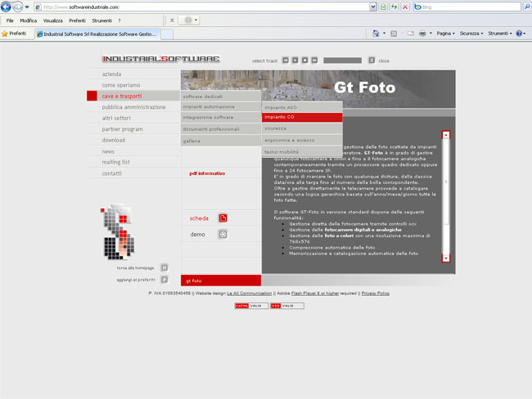Image resolution: width=532 pixels, height=399 pixels.
Task: Open come operiamo page
Action: [121, 85]
